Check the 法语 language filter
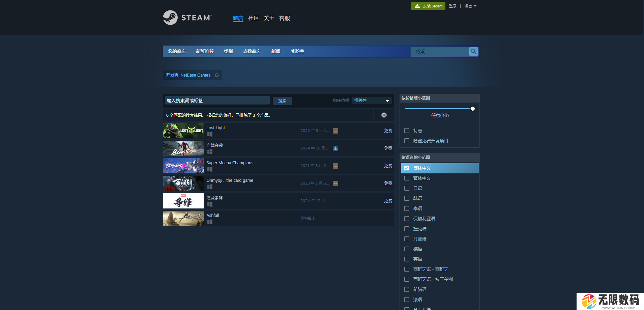644x310 pixels. pyautogui.click(x=407, y=300)
